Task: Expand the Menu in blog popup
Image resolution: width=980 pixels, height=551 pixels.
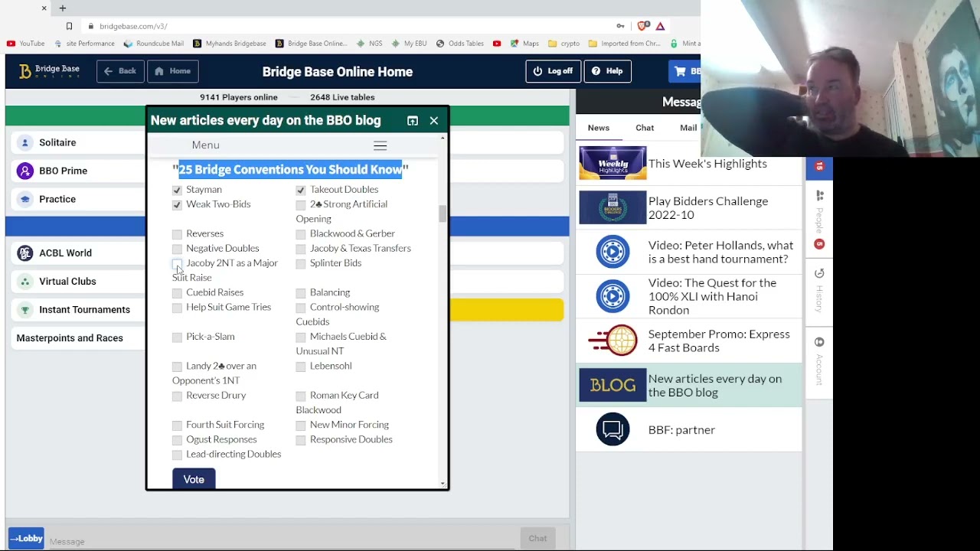Action: [x=205, y=145]
